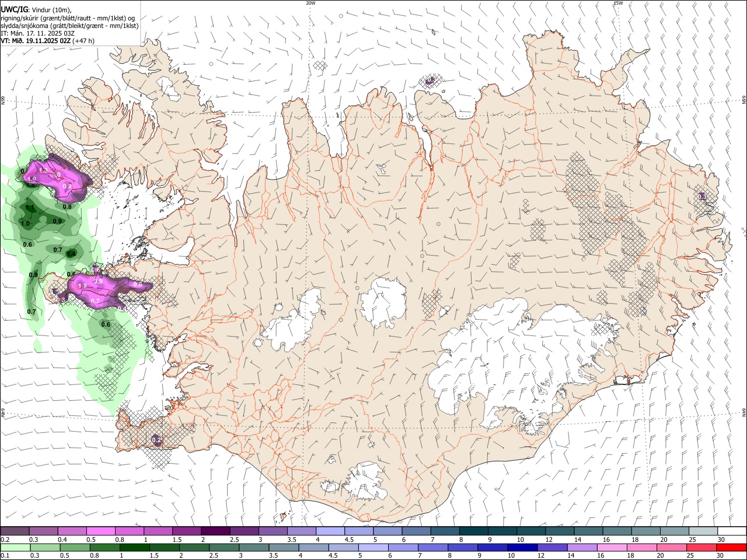Click the "12" label on the rain scale
Viewport: 747px width, 560px height.
point(541,556)
